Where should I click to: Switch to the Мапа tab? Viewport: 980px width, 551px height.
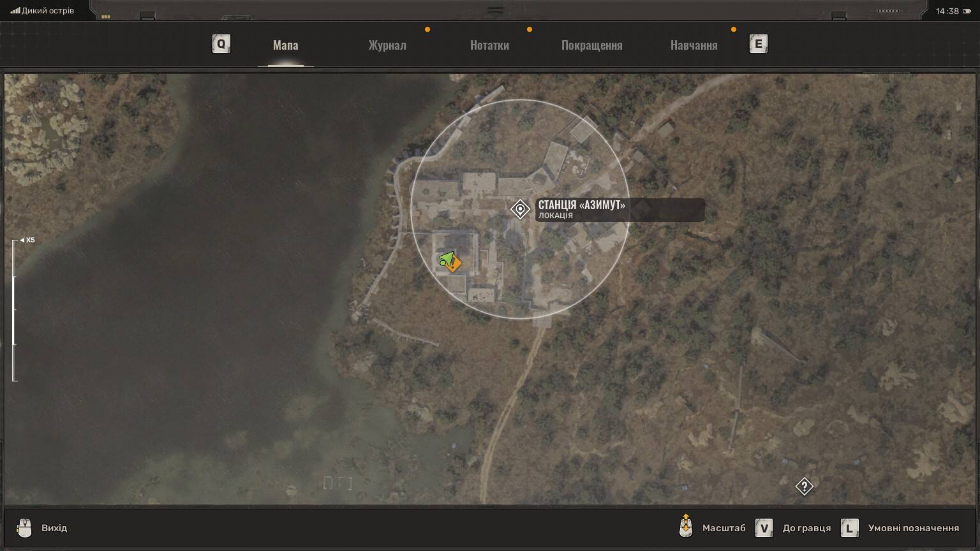(285, 45)
